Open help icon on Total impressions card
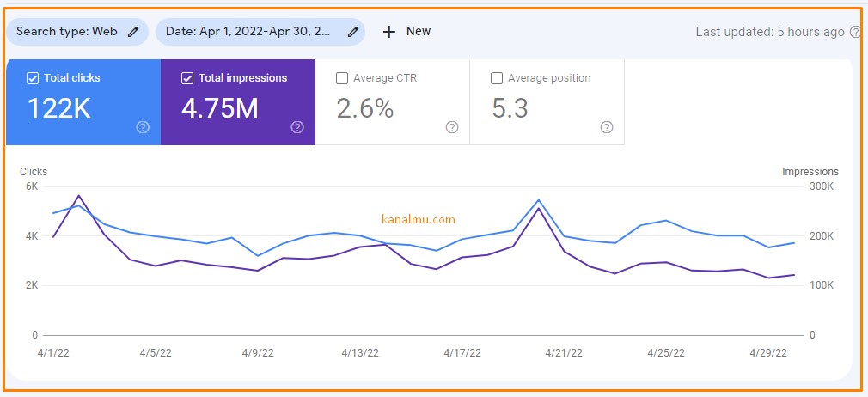The width and height of the screenshot is (868, 397). click(297, 128)
